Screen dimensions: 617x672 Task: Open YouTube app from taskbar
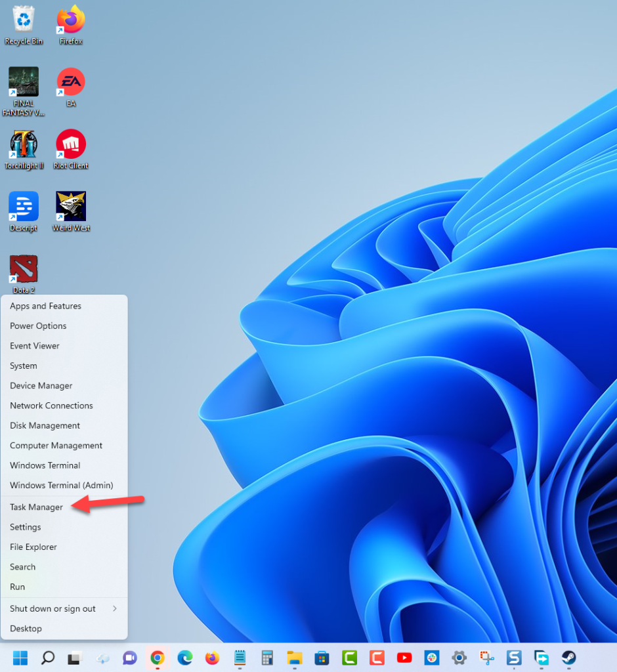pyautogui.click(x=404, y=658)
